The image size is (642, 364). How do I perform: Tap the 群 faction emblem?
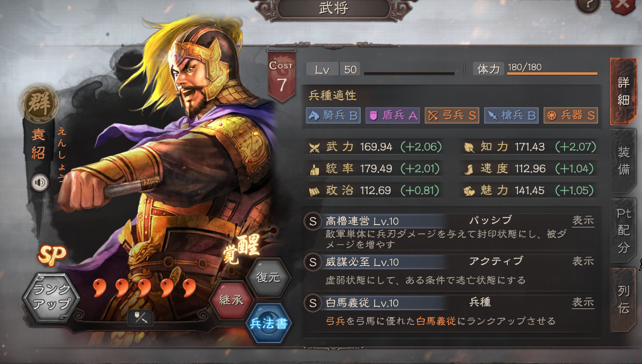click(x=39, y=103)
